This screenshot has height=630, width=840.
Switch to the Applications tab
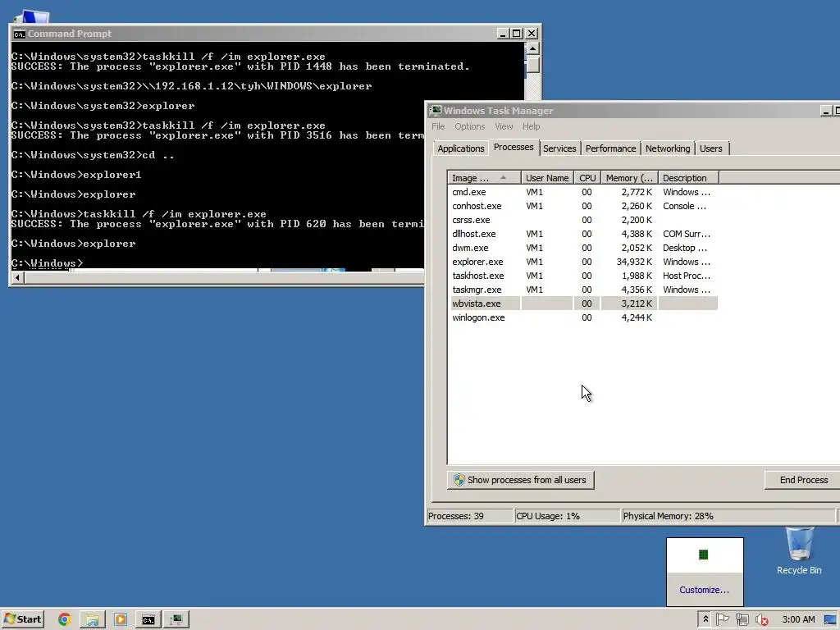click(461, 148)
